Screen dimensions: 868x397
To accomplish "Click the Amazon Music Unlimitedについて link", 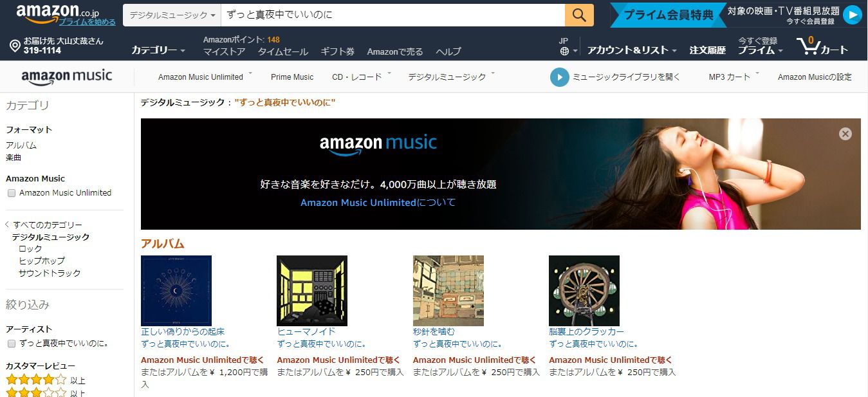I will point(378,203).
